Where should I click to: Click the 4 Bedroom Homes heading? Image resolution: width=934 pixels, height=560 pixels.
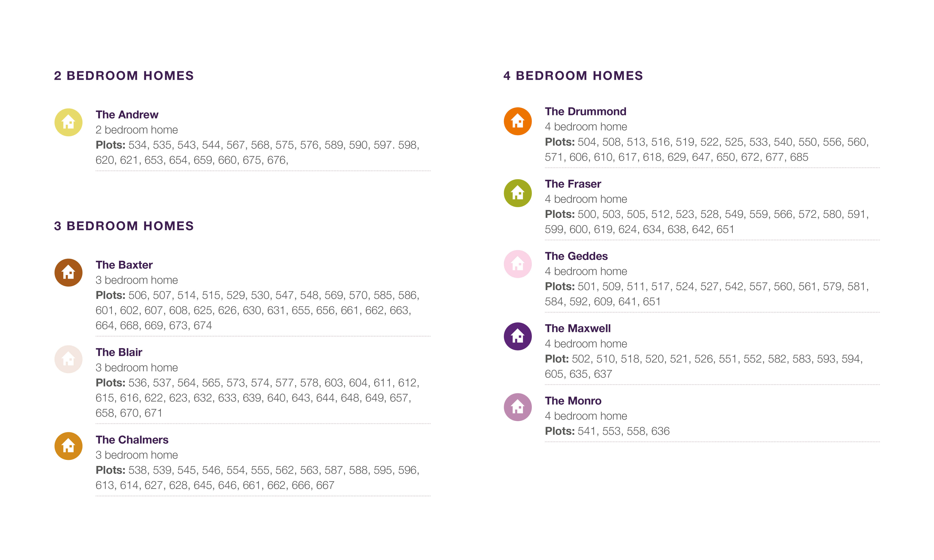(x=573, y=75)
